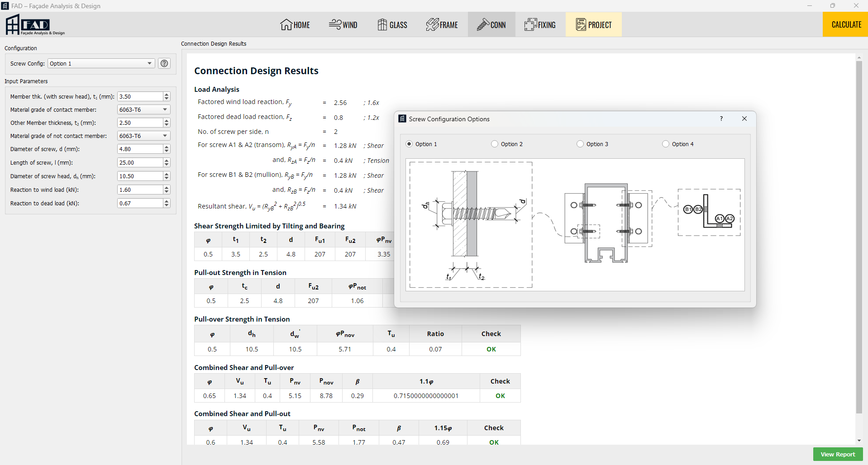This screenshot has width=868, height=465.
Task: Click Shear Strength Limited by Tilting heading
Action: (x=269, y=226)
